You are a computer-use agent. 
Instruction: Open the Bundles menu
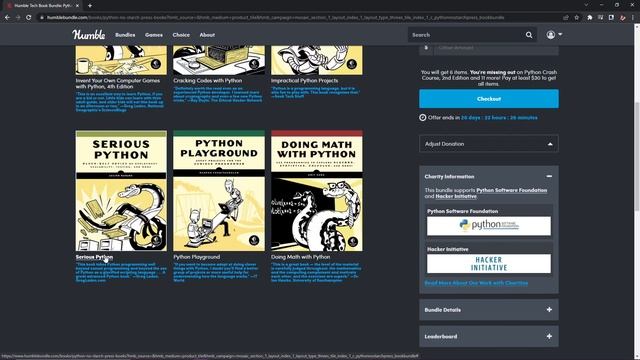125,35
